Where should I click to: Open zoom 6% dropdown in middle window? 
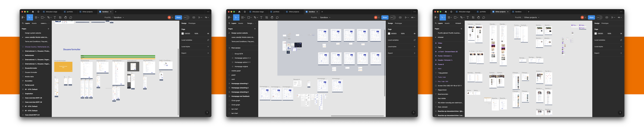point(413,17)
